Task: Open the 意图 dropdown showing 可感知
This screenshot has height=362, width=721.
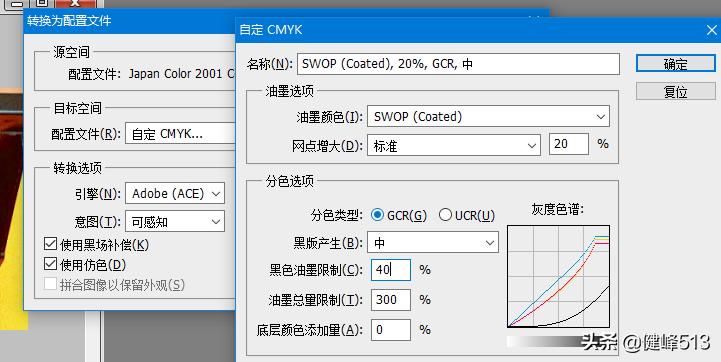Action: 175,222
